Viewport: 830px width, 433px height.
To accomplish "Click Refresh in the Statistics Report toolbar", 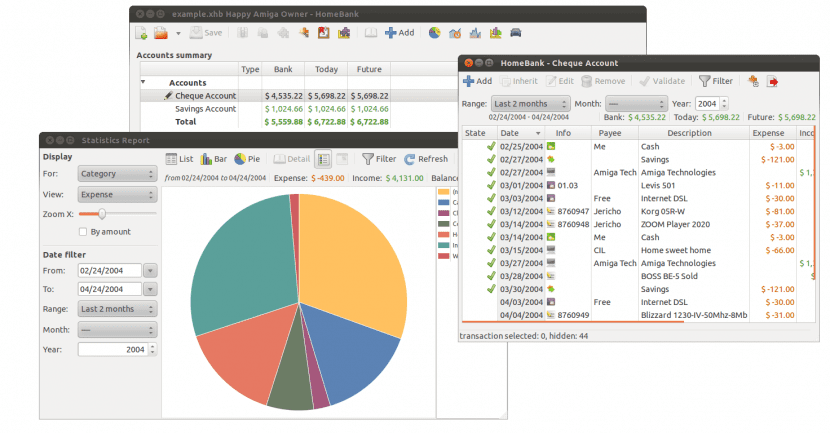I will (426, 159).
